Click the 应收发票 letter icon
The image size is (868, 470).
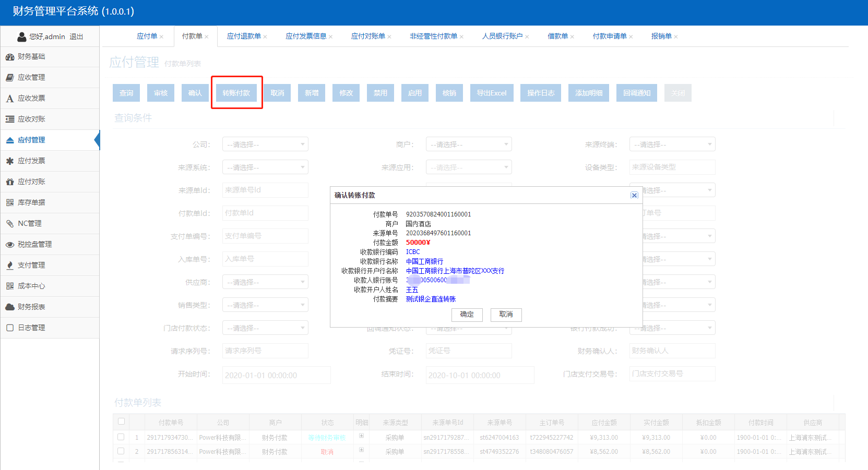coord(9,99)
